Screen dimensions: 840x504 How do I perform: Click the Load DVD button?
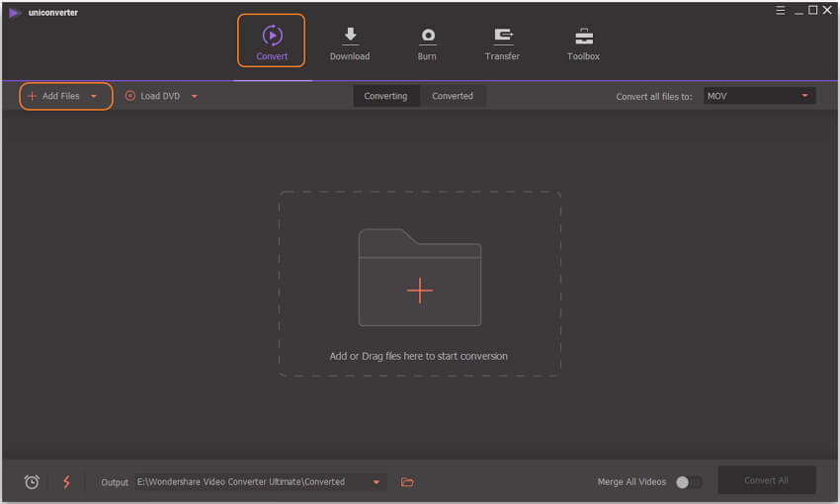tap(156, 96)
